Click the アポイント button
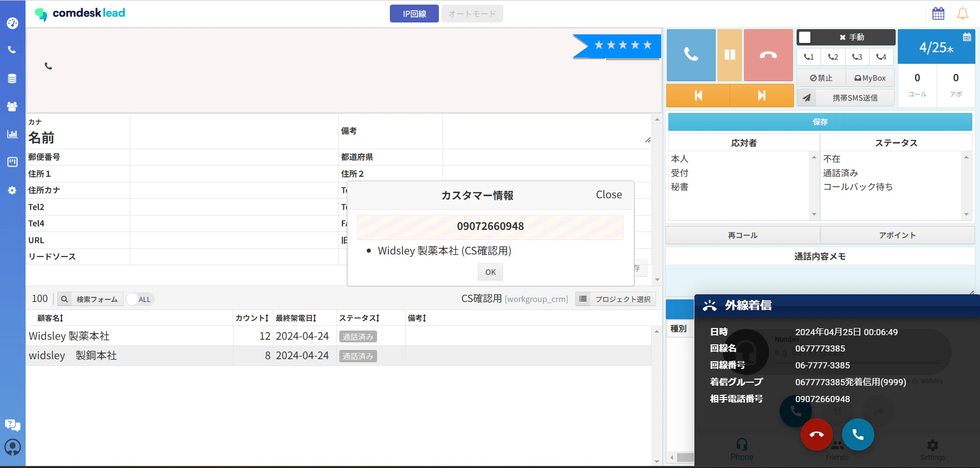 pyautogui.click(x=898, y=236)
